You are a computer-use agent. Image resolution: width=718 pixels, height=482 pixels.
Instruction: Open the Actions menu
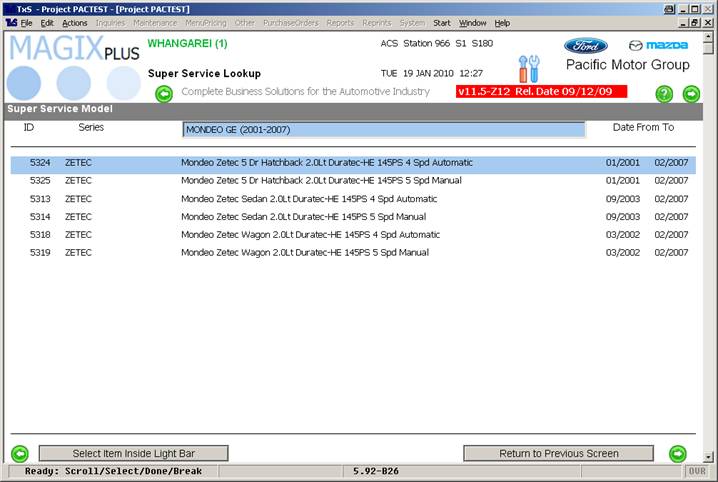(75, 22)
